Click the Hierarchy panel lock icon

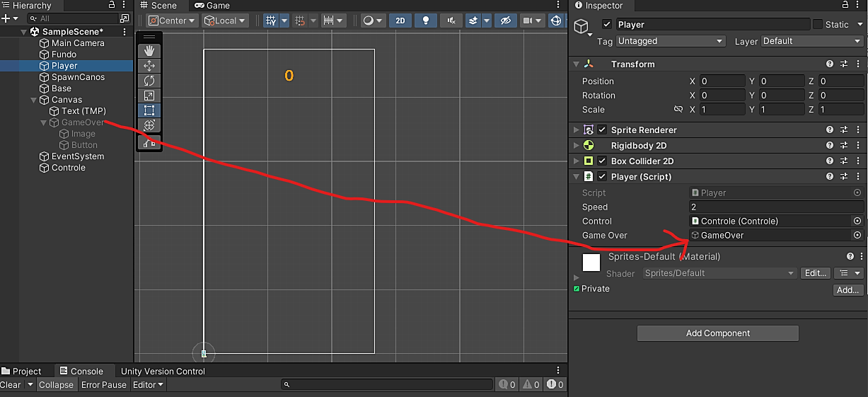(112, 5)
